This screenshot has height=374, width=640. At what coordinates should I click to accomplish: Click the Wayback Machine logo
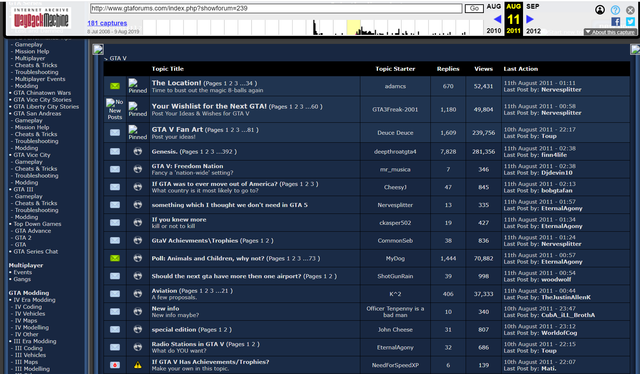tap(41, 19)
